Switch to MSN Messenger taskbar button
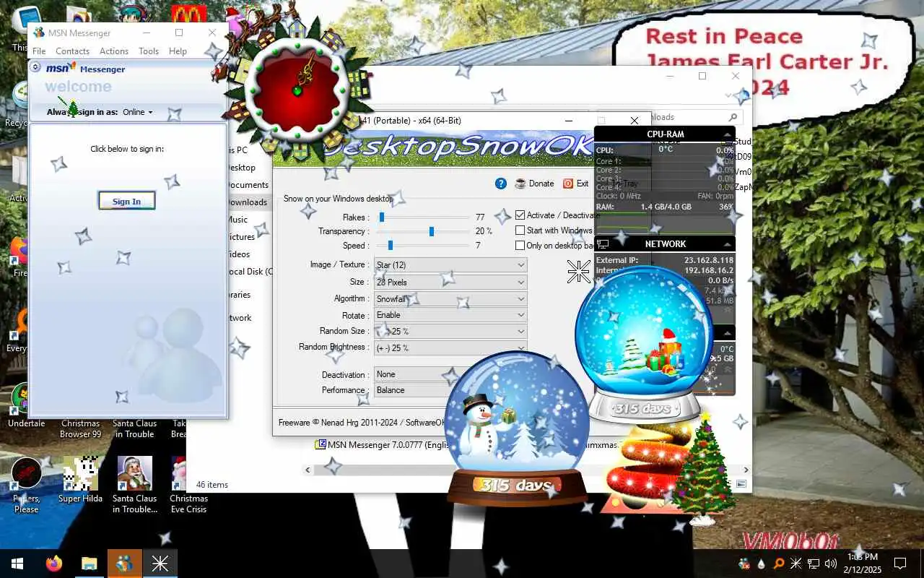This screenshot has width=924, height=578. point(124,564)
